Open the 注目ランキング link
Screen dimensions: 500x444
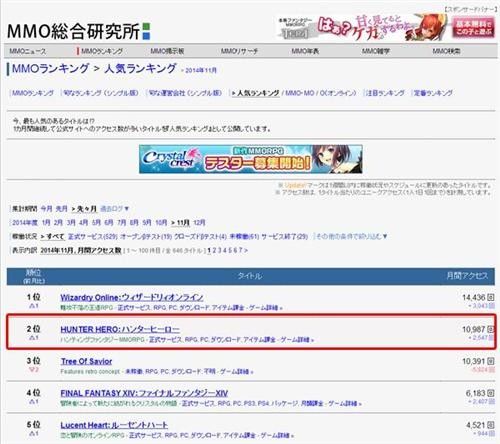[385, 93]
